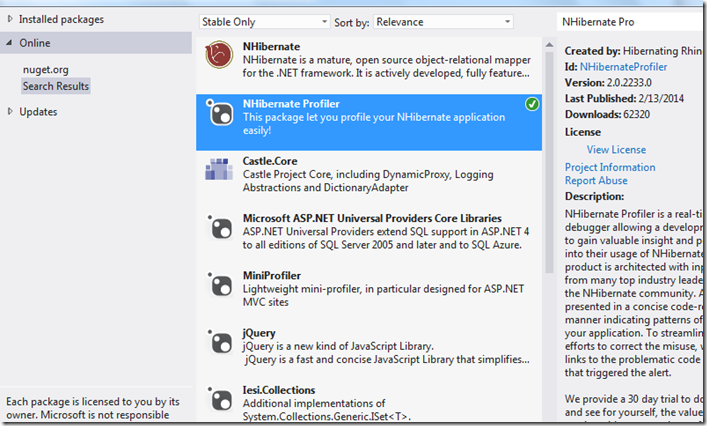The height and width of the screenshot is (426, 707).
Task: Click the Castle.Core castle icon
Action: (219, 169)
